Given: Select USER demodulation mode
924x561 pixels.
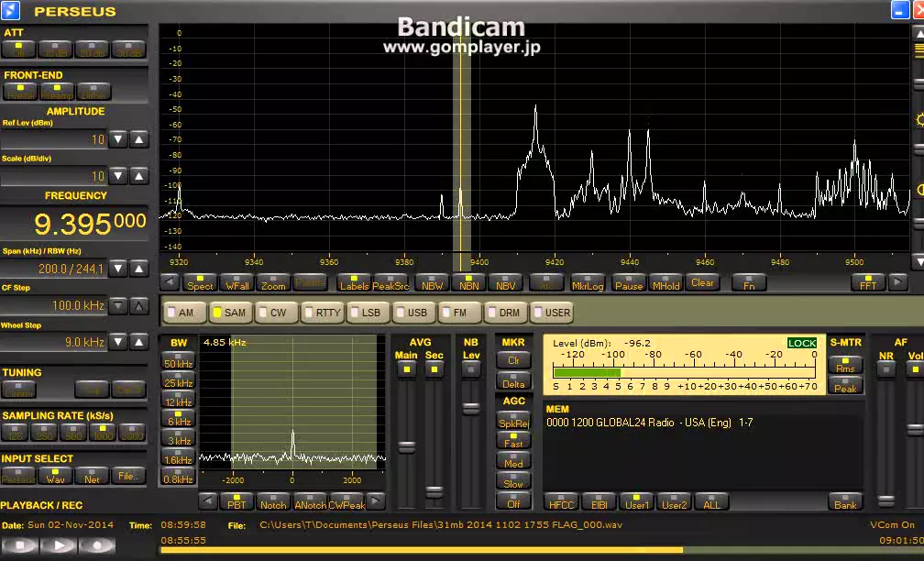Looking at the screenshot, I should tap(552, 313).
